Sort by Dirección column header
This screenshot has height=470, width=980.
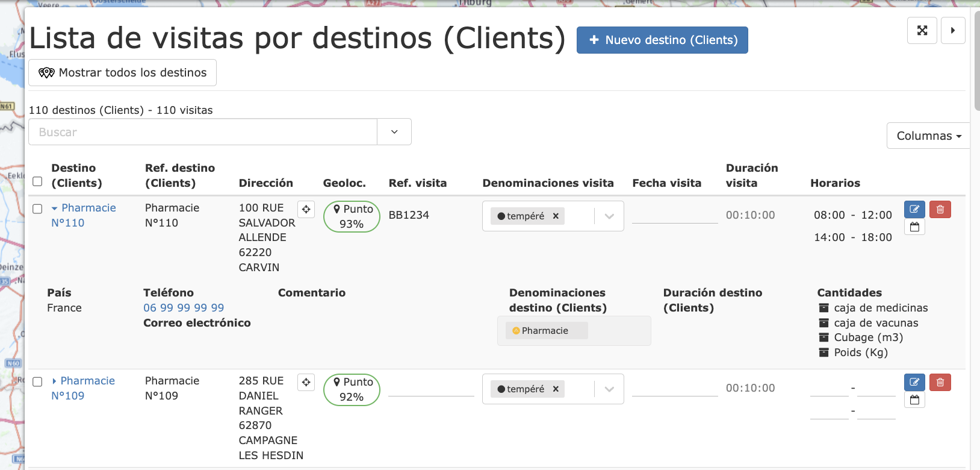[265, 183]
